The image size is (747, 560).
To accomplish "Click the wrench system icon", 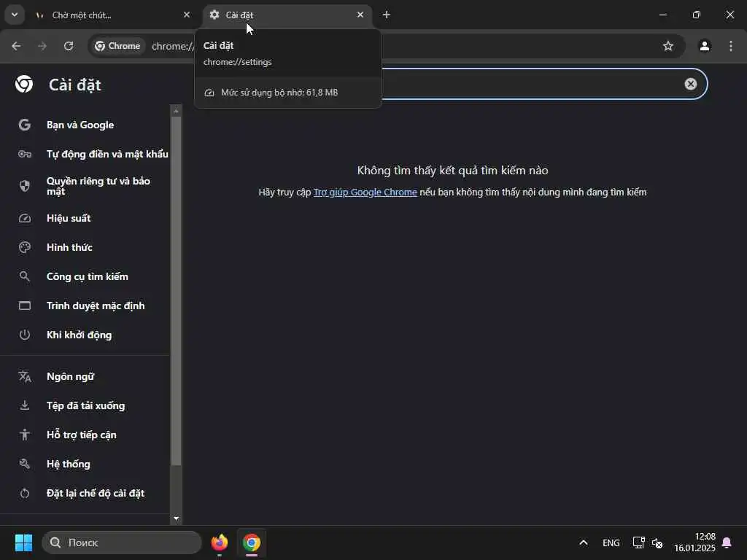I will point(24,464).
